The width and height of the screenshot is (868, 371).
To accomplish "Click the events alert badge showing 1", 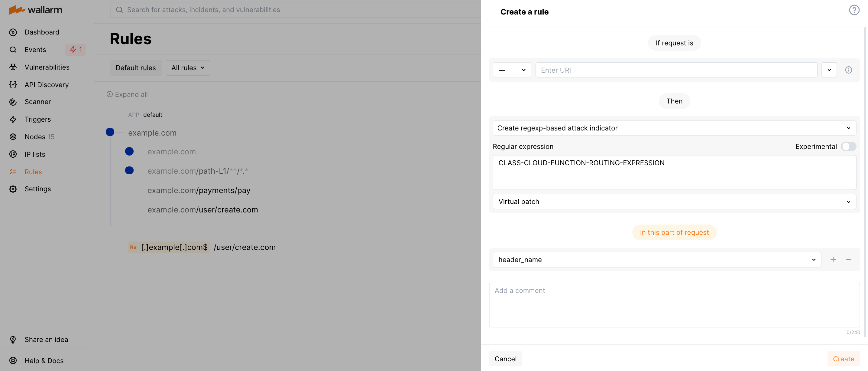I will 76,50.
